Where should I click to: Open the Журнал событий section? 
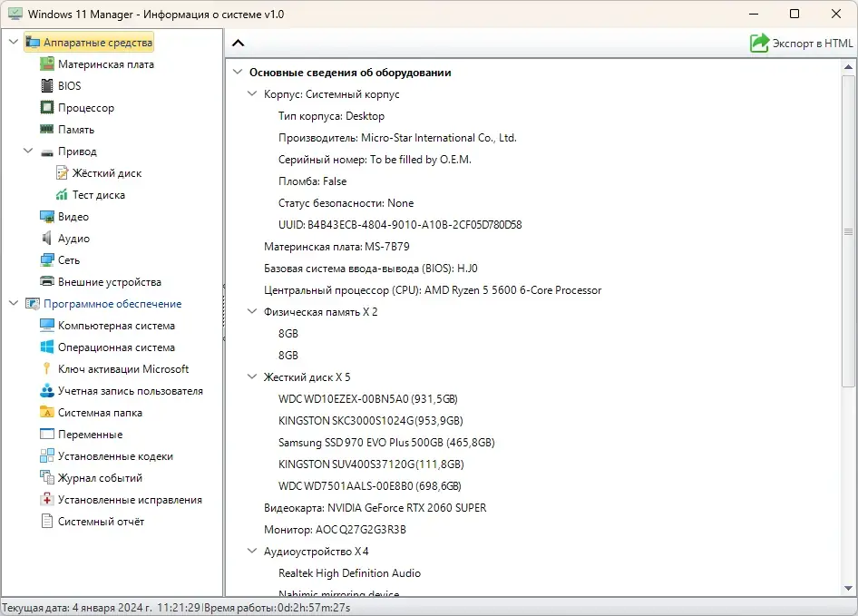pos(45,477)
